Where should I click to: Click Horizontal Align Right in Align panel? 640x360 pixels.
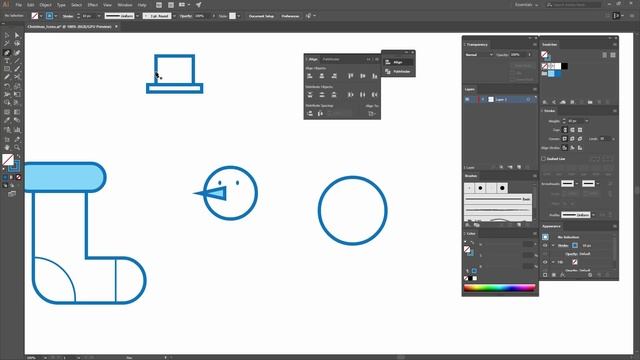pos(334,76)
